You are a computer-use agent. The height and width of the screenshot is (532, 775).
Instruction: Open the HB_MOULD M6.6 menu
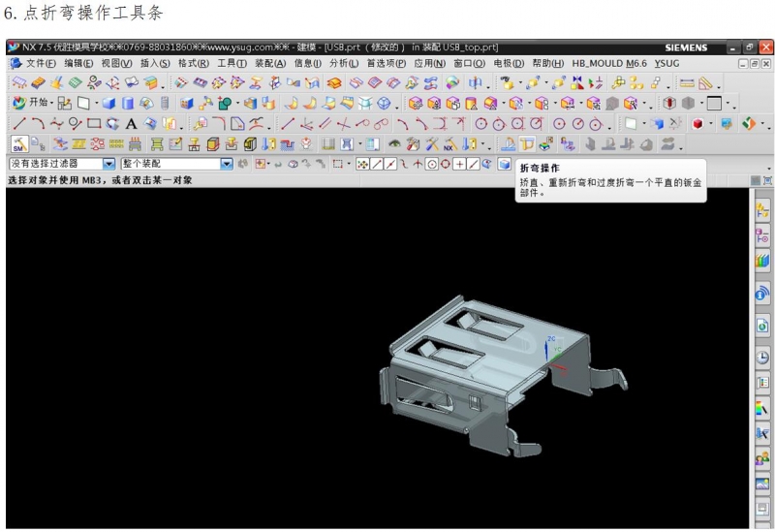click(x=609, y=63)
